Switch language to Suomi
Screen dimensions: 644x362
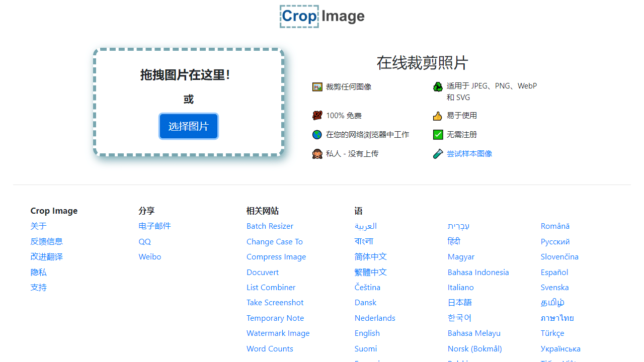pyautogui.click(x=365, y=349)
